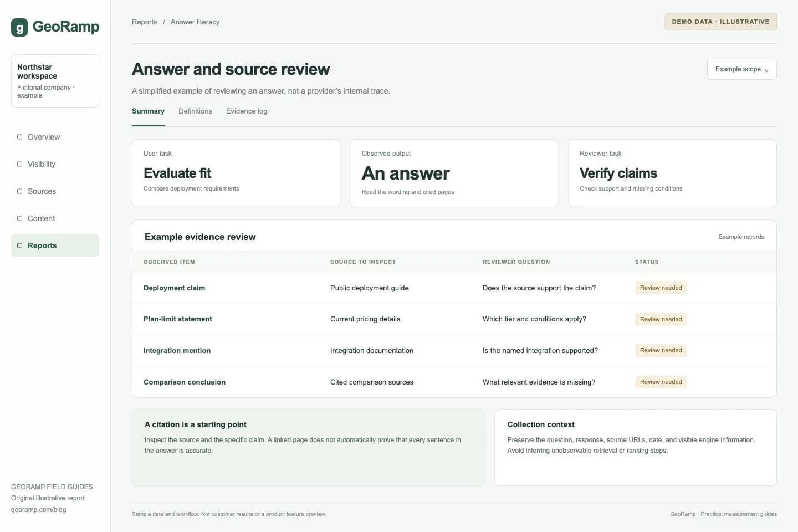Navigate to the Content section
798x532 pixels.
click(x=55, y=218)
